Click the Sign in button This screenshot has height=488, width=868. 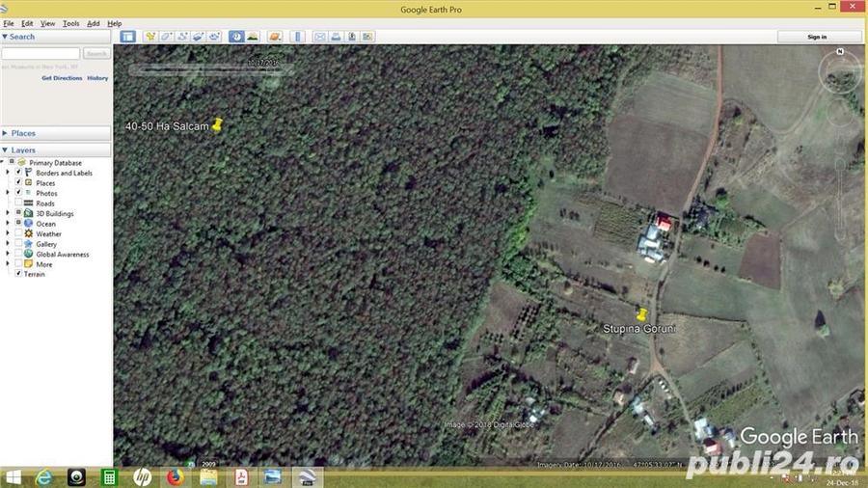click(x=817, y=37)
